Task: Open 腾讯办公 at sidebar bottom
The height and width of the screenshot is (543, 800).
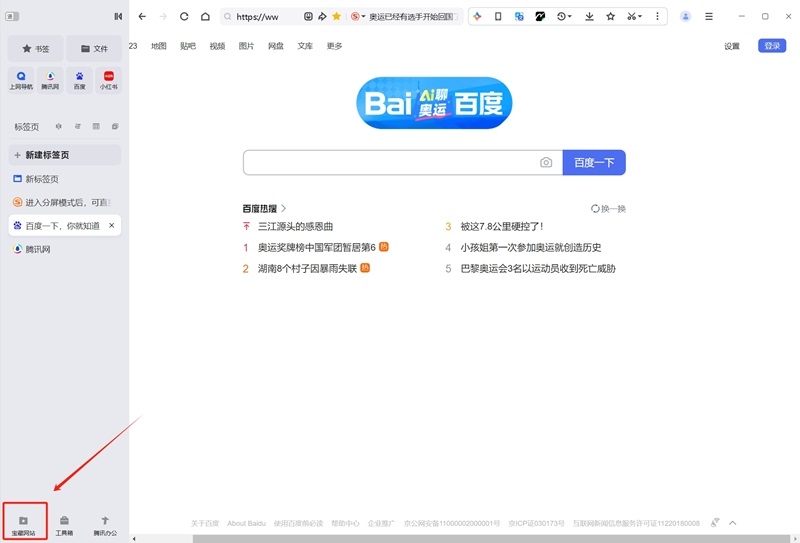Action: [x=105, y=525]
